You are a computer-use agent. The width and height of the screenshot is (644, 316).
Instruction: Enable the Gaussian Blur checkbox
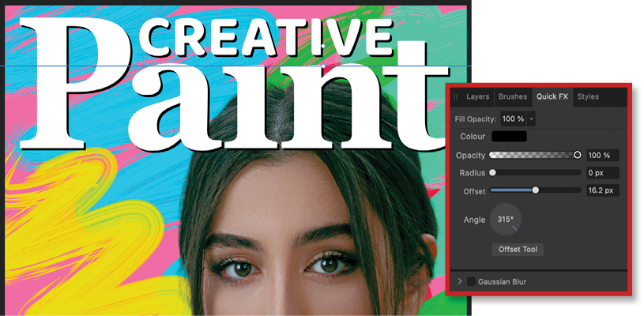[471, 281]
